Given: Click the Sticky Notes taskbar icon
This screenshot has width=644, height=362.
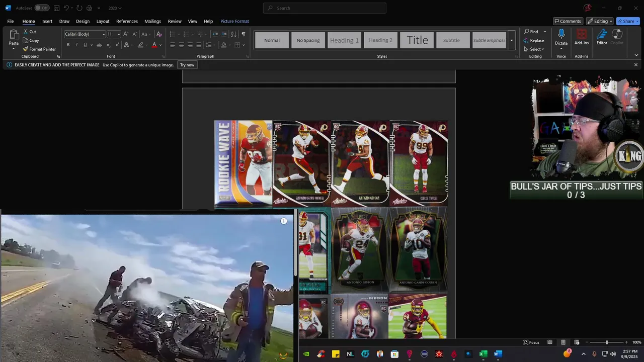Looking at the screenshot, I should (x=336, y=354).
